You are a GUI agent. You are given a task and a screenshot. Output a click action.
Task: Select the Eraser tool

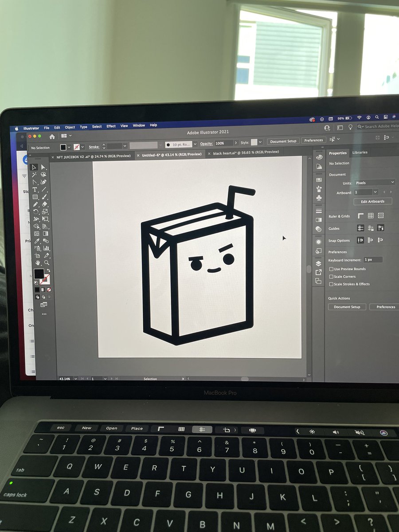pyautogui.click(x=45, y=204)
